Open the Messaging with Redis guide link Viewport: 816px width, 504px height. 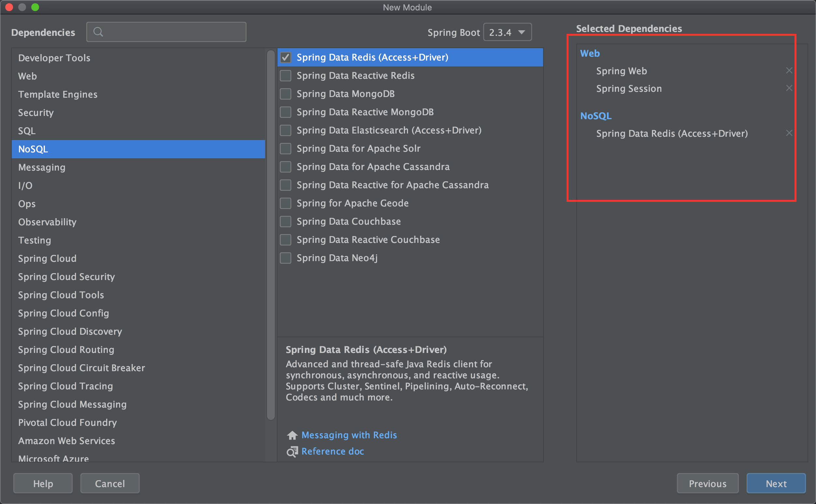click(x=349, y=435)
